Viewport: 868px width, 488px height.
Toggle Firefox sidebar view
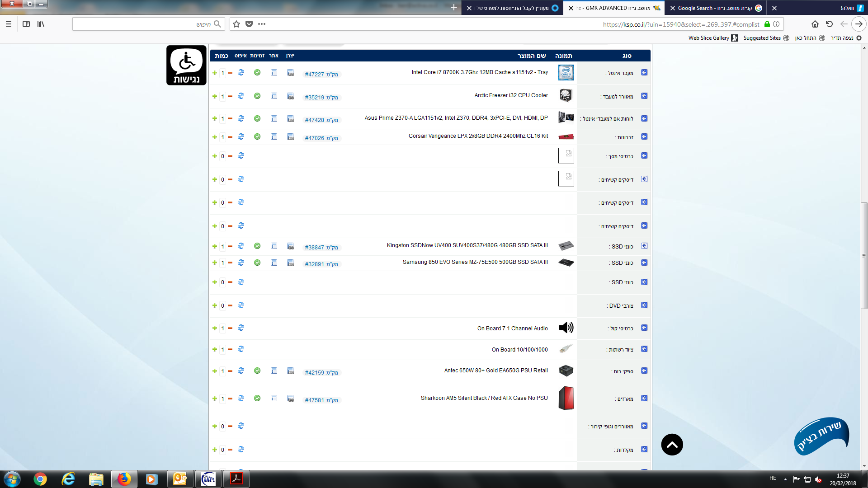tap(26, 24)
